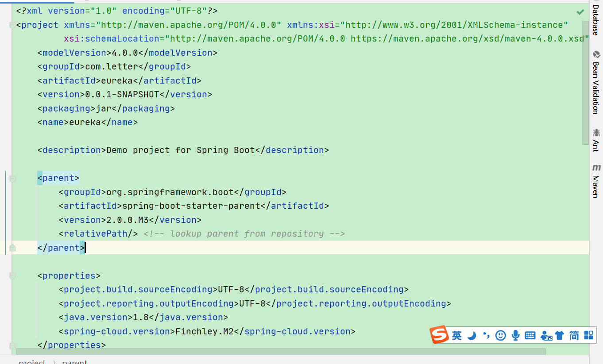Collapse the opening parent tag fold marker
The width and height of the screenshot is (603, 364).
pyautogui.click(x=12, y=179)
